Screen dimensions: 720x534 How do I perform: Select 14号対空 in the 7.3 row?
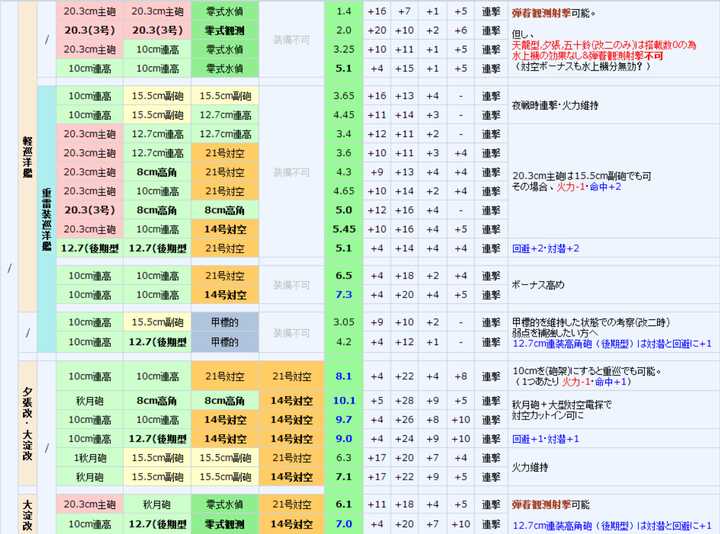click(225, 295)
